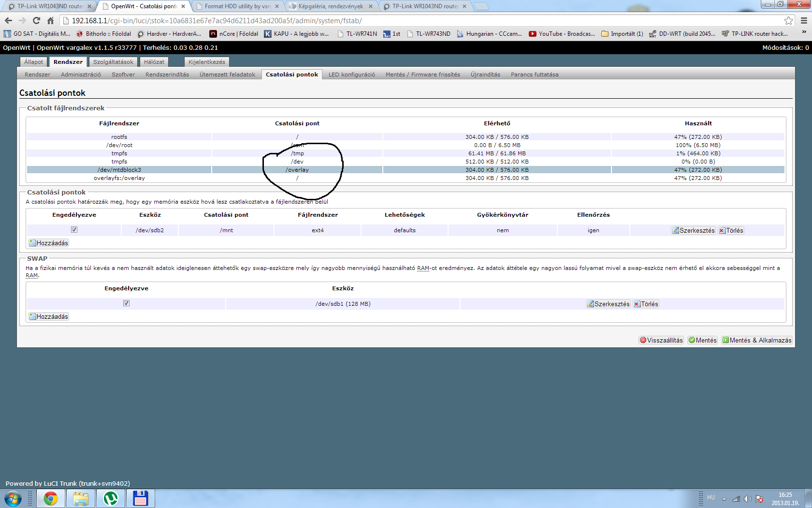Click Kijelentkezés to log out
This screenshot has width=812, height=508.
[x=207, y=62]
